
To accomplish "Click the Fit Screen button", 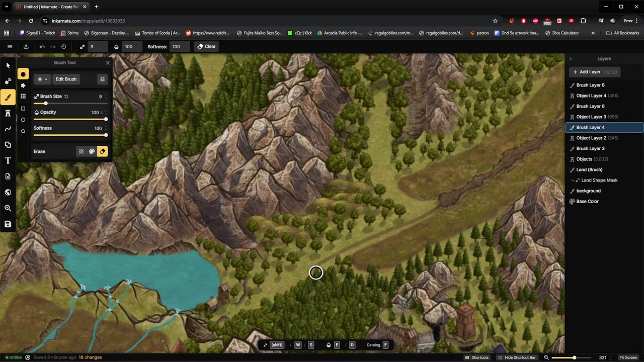I will (627, 357).
